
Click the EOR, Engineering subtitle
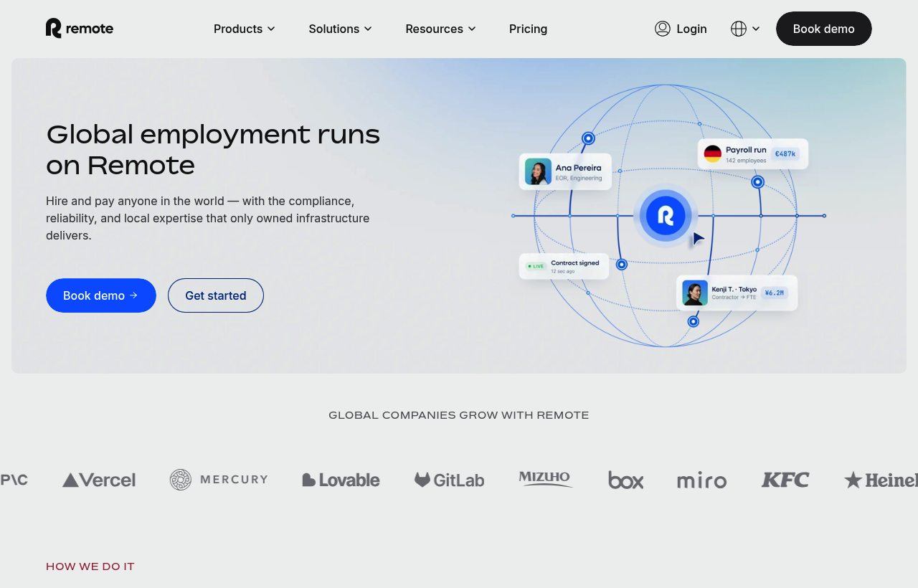(x=579, y=178)
